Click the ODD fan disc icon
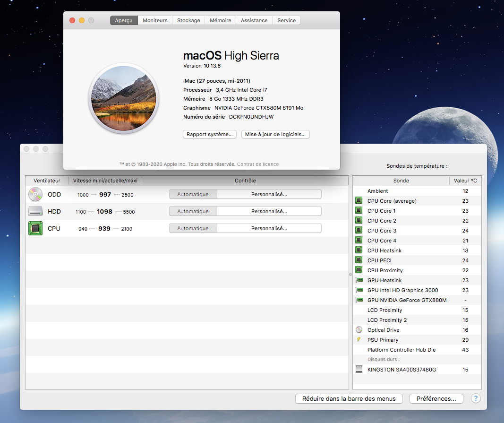 click(x=35, y=194)
